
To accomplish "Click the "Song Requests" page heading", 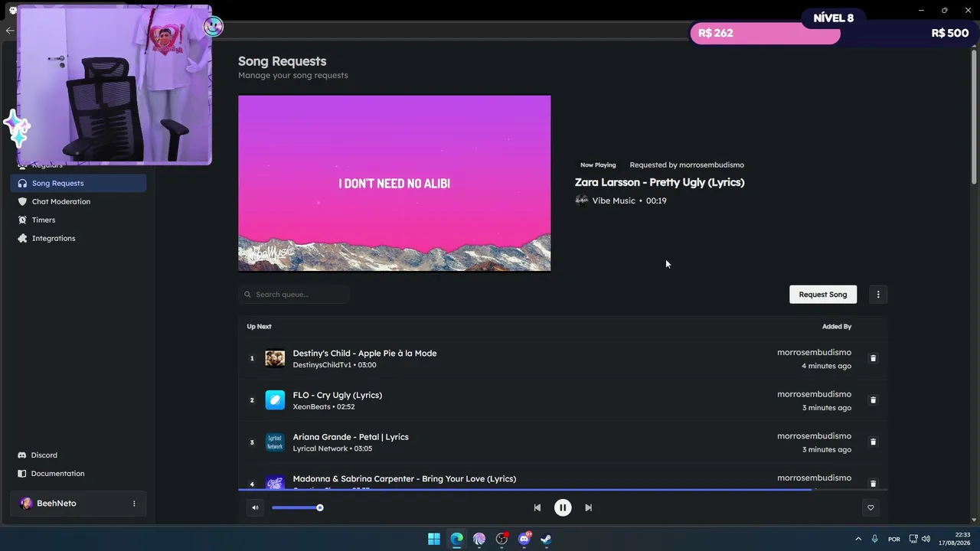I will click(282, 61).
